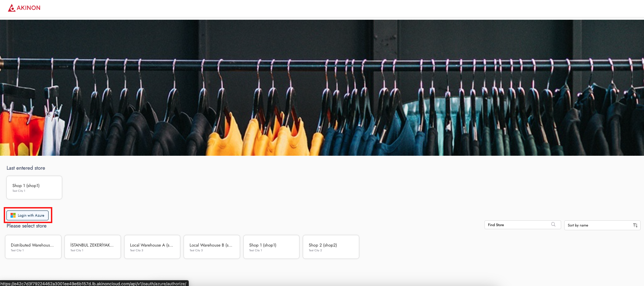This screenshot has width=644, height=286.
Task: Click the Last entered store heading
Action: point(26,168)
